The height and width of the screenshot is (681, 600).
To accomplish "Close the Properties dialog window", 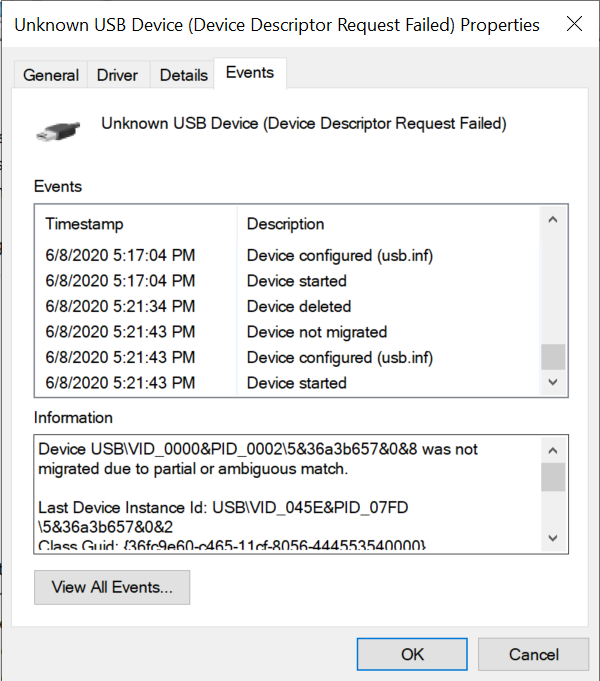I will pos(574,24).
